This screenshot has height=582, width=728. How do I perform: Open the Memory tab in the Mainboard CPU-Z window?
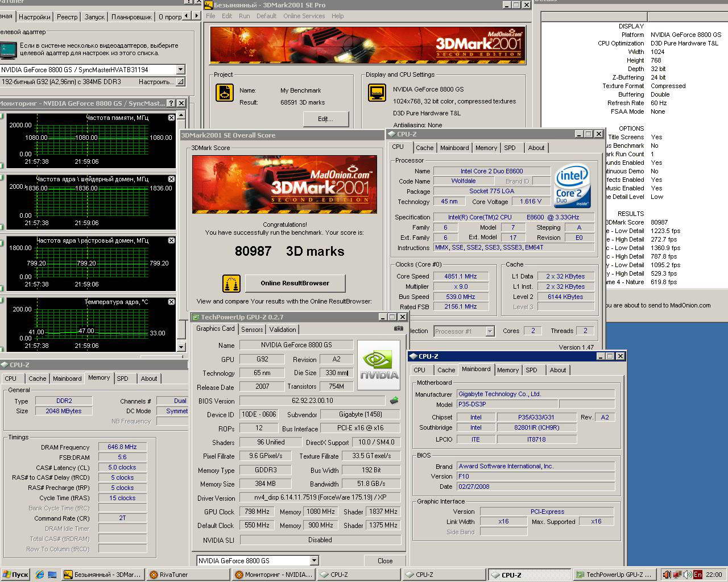[508, 370]
